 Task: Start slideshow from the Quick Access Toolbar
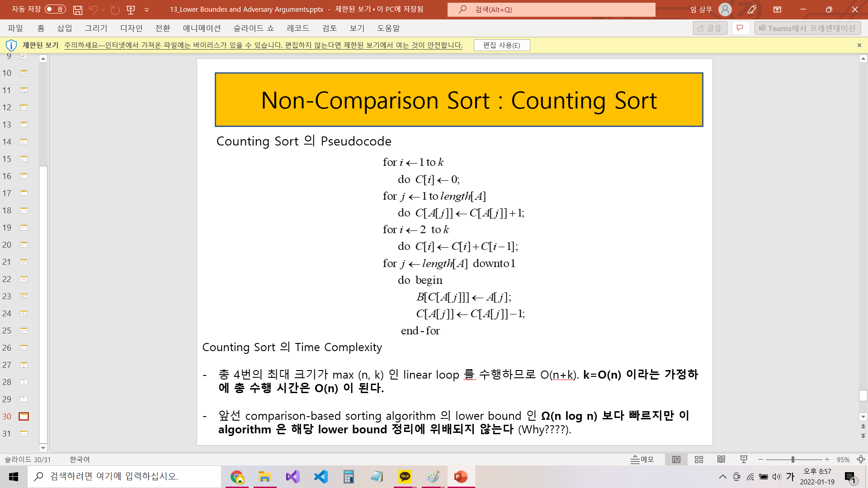(x=132, y=9)
